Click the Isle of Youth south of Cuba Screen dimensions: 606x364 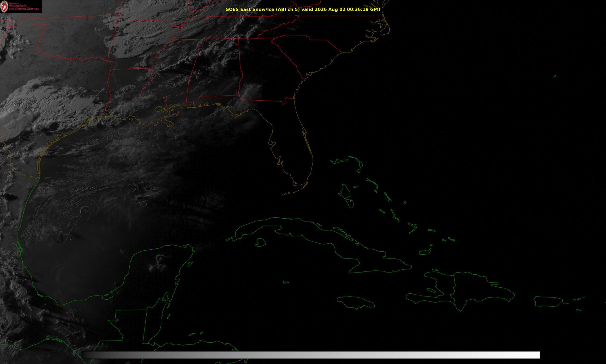[x=260, y=243]
